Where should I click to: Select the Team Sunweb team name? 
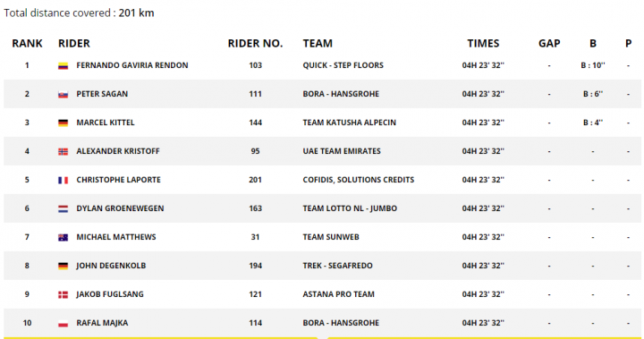[331, 237]
